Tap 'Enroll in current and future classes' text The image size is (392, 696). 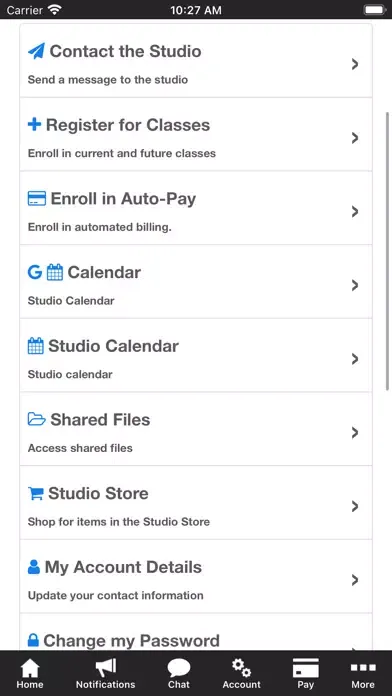[x=122, y=154]
